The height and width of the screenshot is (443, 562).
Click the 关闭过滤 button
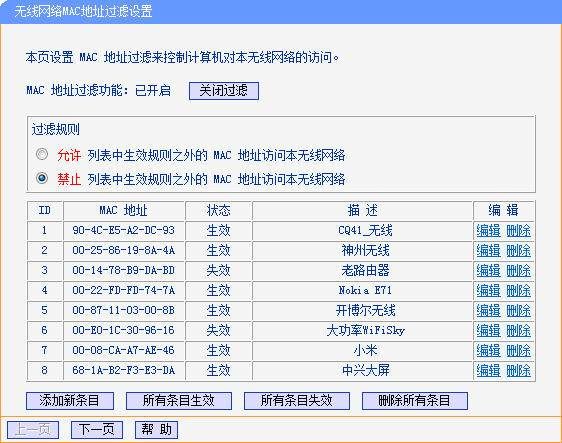click(x=224, y=91)
